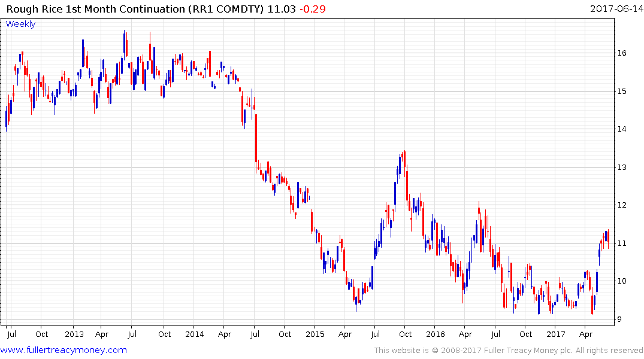This screenshot has width=644, height=359.
Task: Click the date 2017-06-14
Action: coord(616,8)
